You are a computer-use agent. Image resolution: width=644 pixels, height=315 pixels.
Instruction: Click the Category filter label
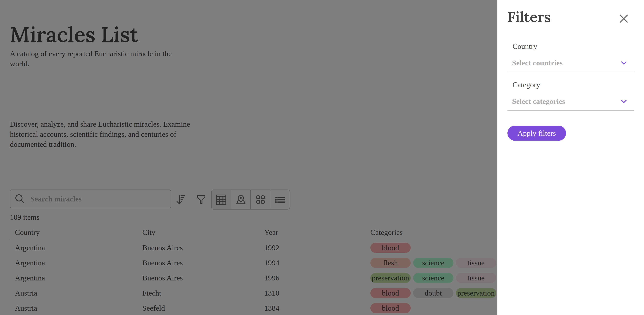[x=526, y=85]
